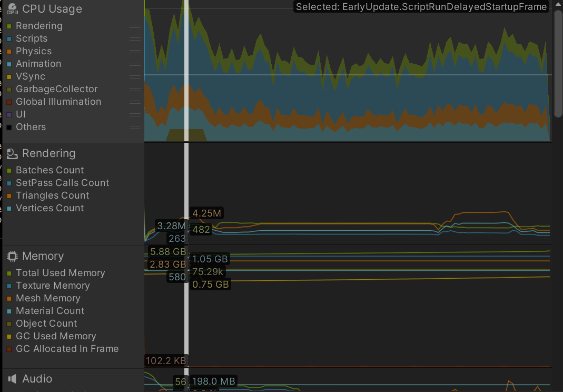Hide the Triangles Count series
This screenshot has width=563, height=392.
pos(9,196)
